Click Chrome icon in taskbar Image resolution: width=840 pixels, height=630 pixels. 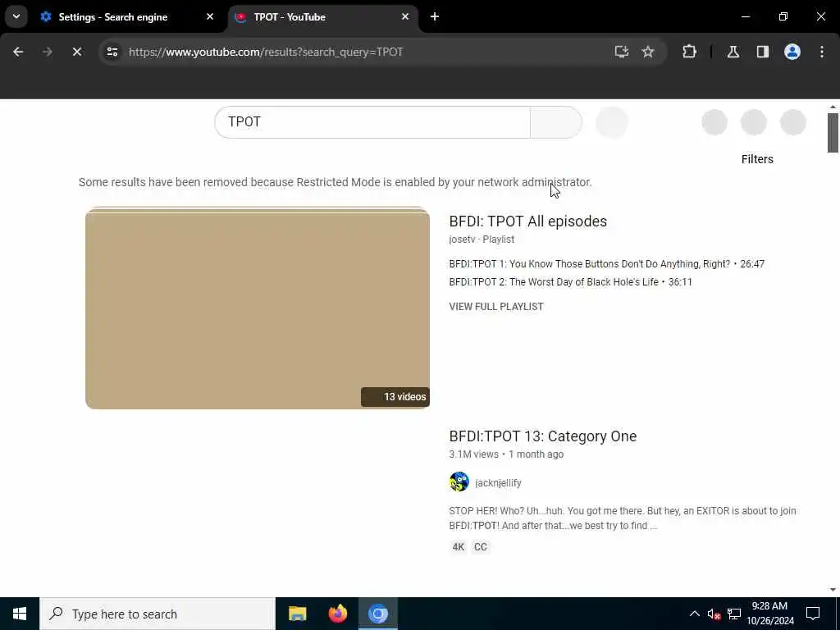coord(377,614)
